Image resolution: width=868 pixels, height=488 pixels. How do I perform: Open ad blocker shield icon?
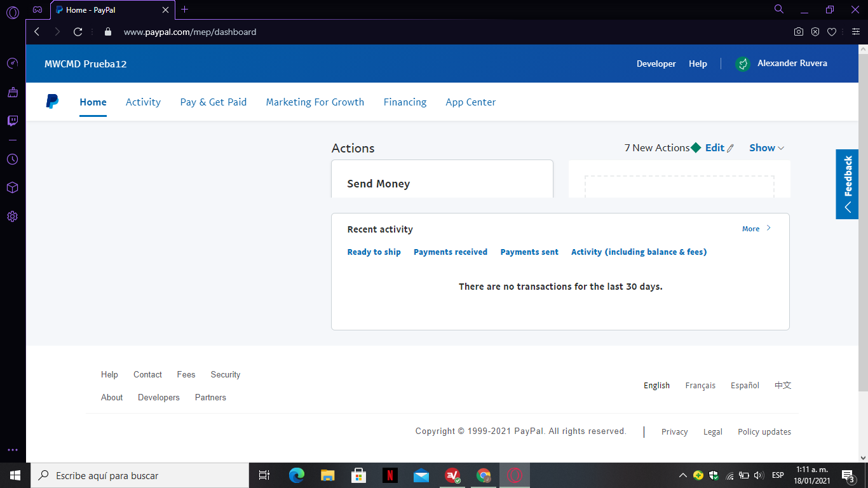point(815,32)
